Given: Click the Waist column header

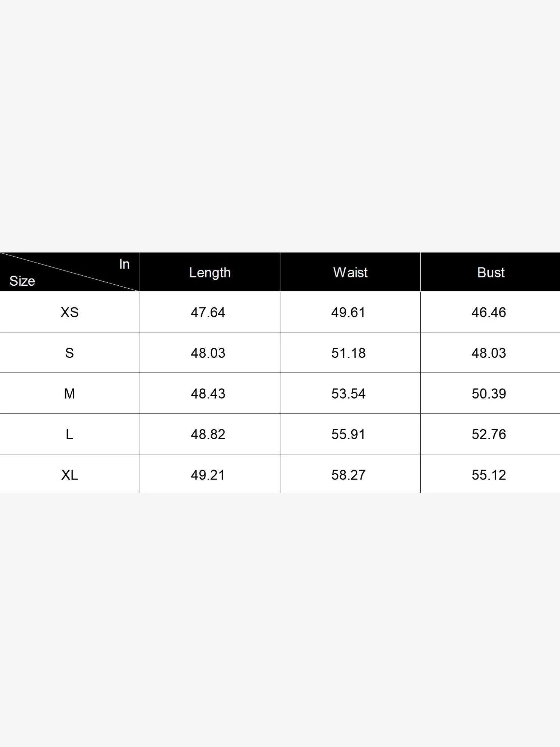Looking at the screenshot, I should point(350,273).
